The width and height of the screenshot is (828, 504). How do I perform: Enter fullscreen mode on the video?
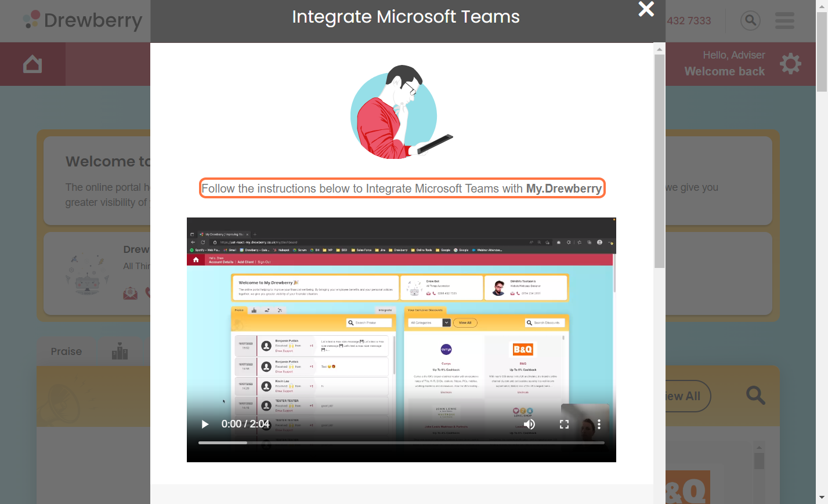[564, 424]
